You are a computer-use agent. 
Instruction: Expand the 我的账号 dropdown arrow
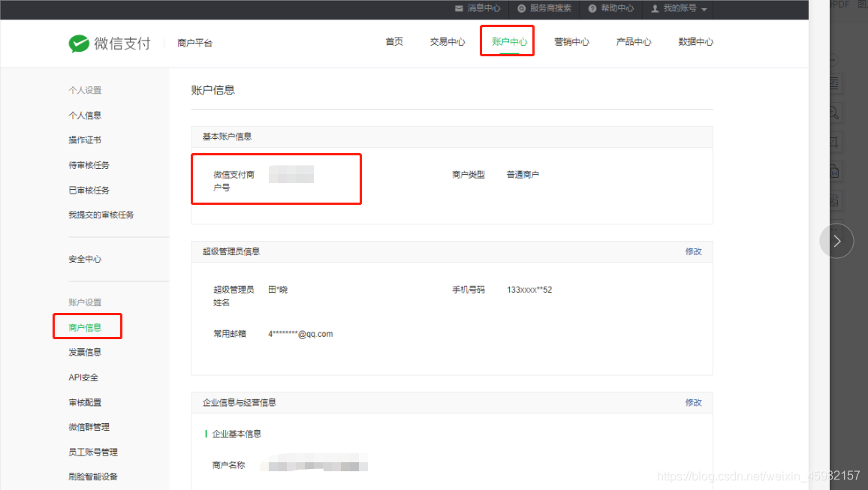[x=703, y=9]
